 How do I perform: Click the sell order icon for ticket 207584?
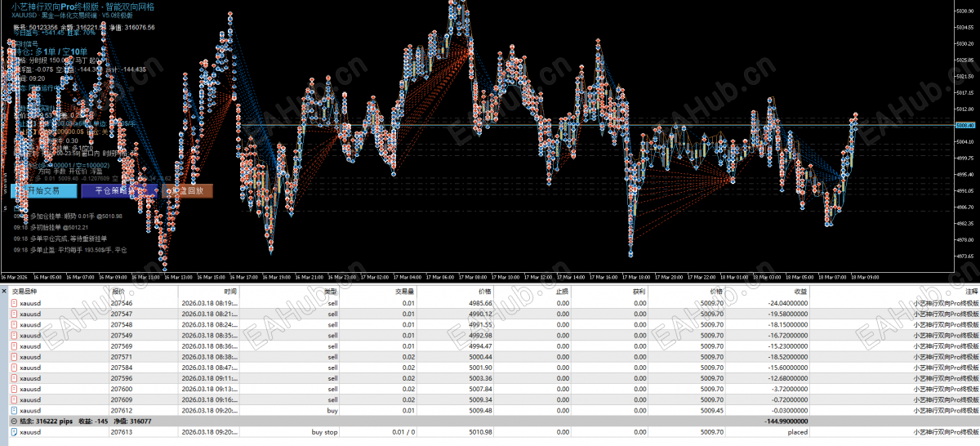pyautogui.click(x=14, y=367)
